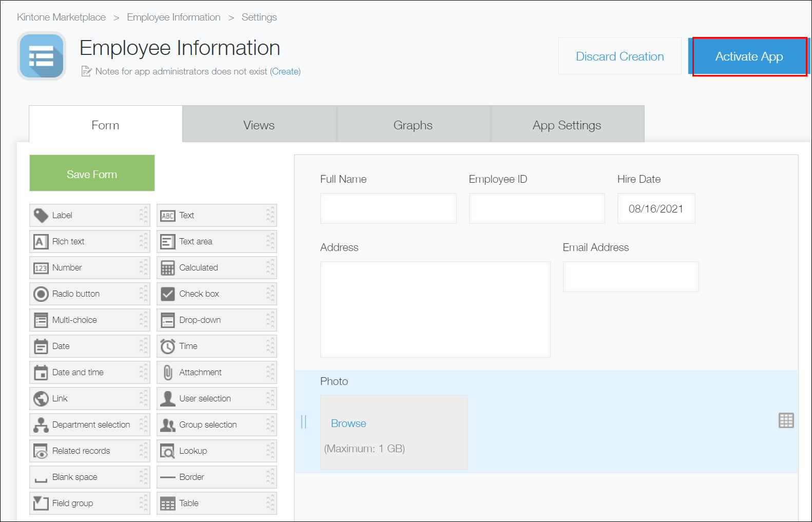Select the Calculated field calculator icon
This screenshot has height=522, width=812.
click(167, 268)
